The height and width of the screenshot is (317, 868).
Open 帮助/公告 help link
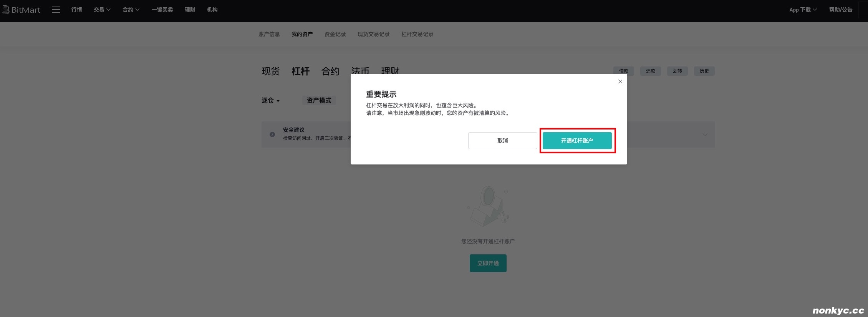840,10
